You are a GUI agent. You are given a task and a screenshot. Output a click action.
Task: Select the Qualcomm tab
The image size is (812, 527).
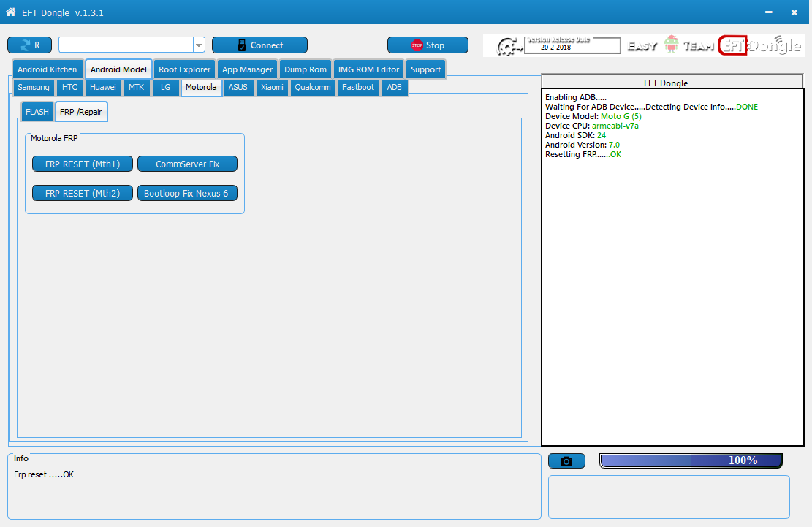(313, 87)
